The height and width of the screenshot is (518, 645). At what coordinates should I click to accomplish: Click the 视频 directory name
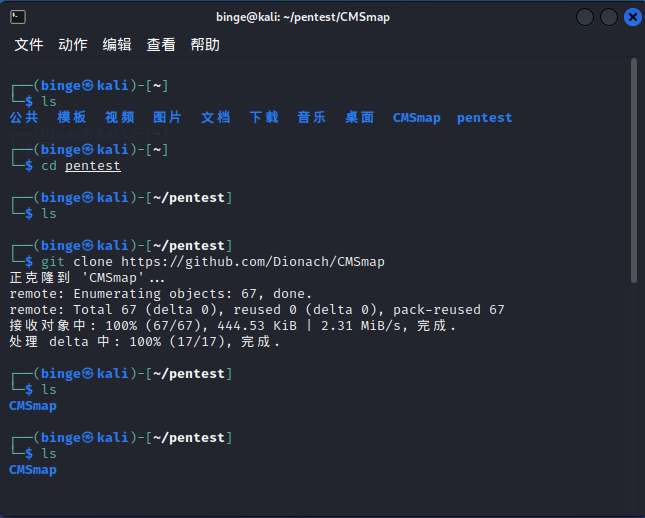coord(120,118)
